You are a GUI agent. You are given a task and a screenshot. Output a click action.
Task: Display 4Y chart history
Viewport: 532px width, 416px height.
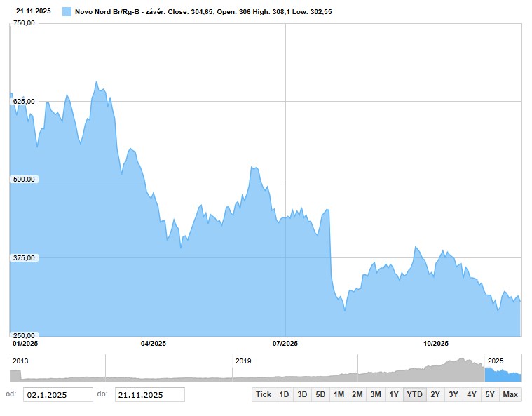point(472,394)
